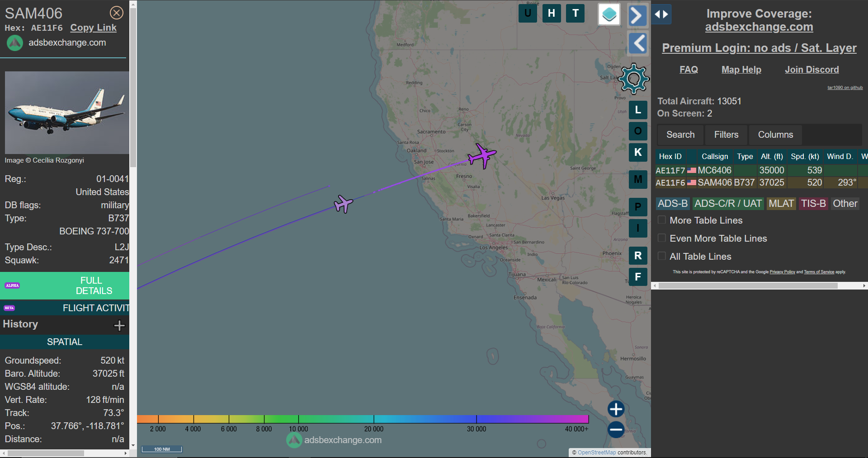Open the OpenStreetMap contributors link
This screenshot has width=868, height=458.
(596, 453)
